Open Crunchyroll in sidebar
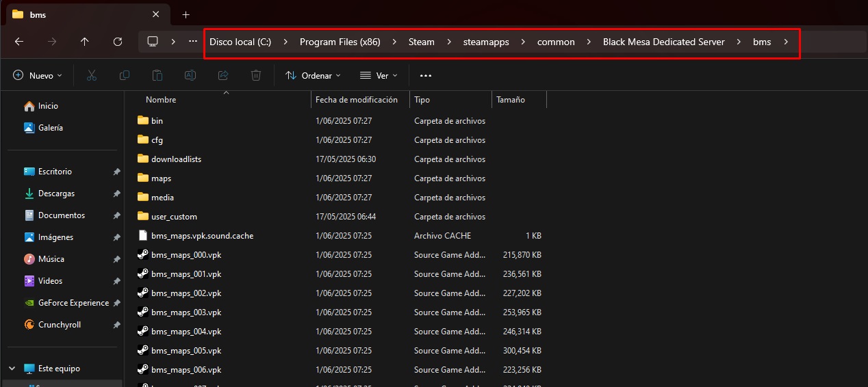The width and height of the screenshot is (868, 387). tap(60, 325)
